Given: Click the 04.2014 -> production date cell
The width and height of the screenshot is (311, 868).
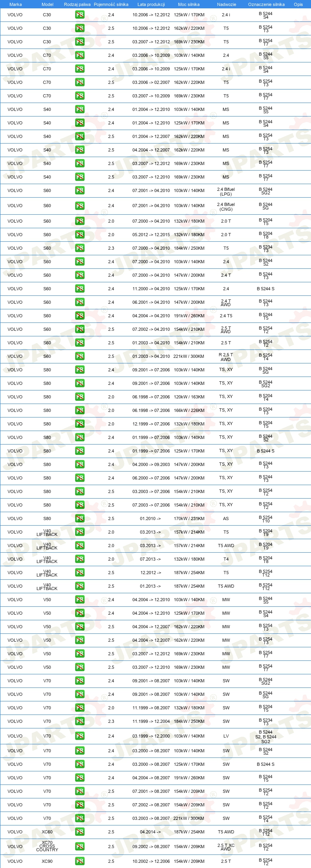Looking at the screenshot, I should coord(150,832).
